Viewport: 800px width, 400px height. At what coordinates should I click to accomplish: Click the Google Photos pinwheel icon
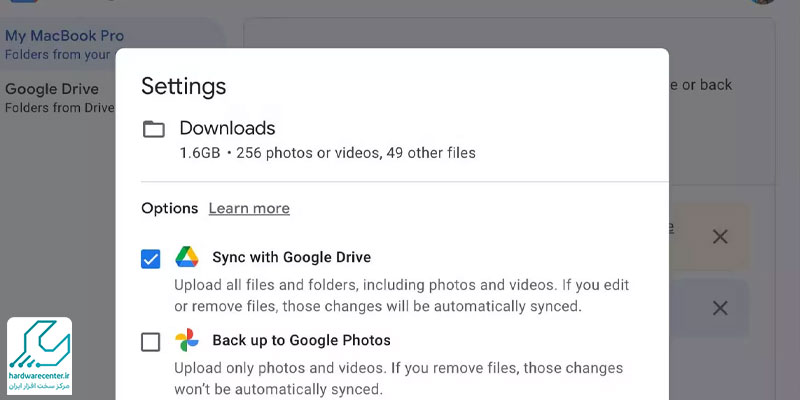187,340
